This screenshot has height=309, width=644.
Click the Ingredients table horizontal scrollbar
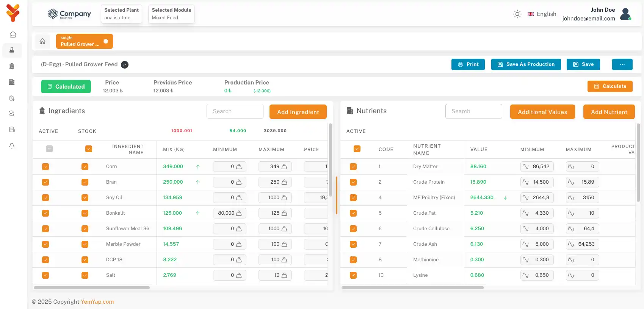(92, 288)
